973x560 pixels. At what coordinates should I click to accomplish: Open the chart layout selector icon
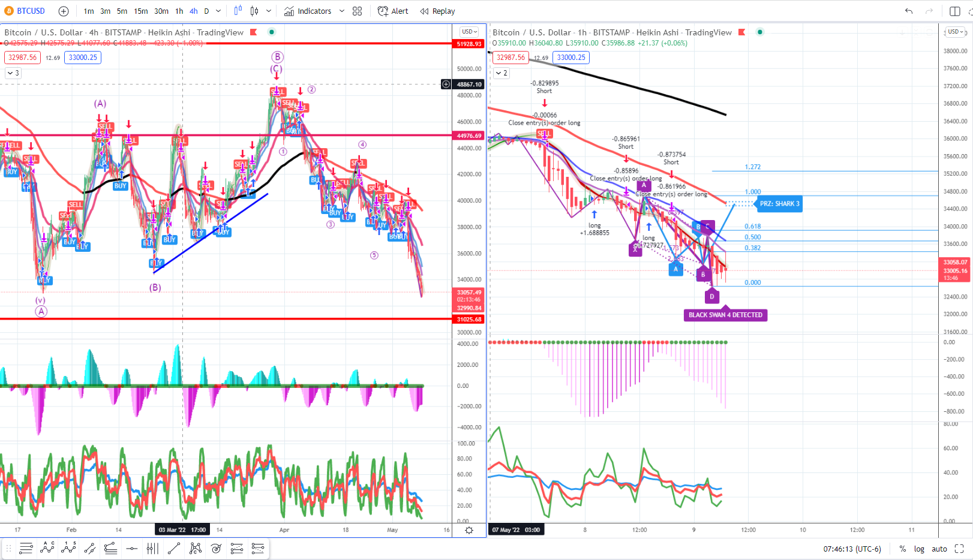955,11
